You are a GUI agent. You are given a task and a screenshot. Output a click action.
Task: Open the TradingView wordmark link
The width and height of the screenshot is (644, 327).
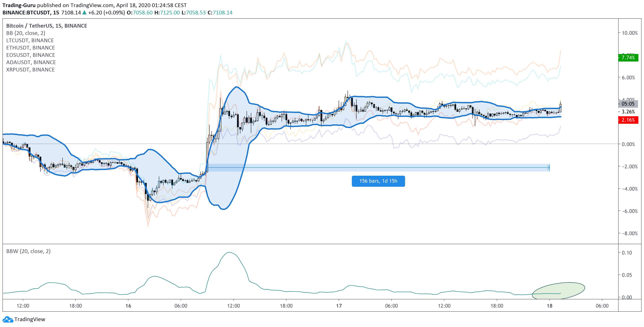[x=30, y=319]
